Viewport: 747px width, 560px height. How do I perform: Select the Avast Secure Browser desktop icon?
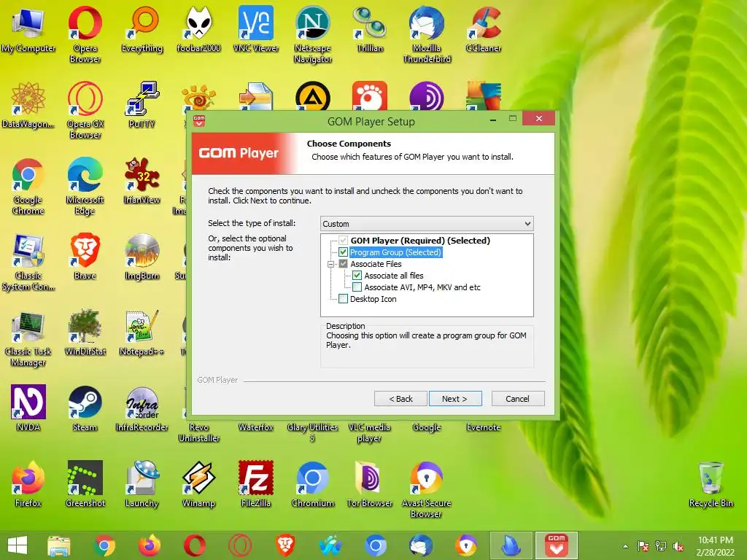click(427, 489)
